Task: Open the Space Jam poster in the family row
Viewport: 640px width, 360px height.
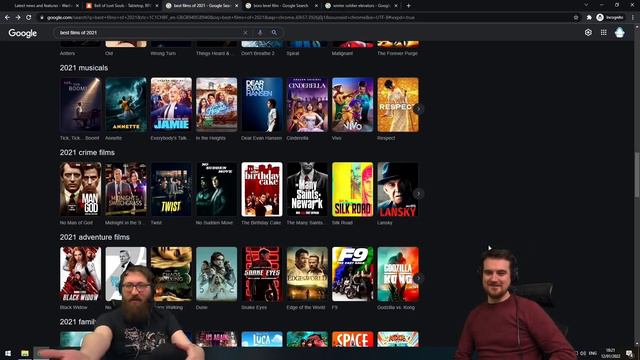Action: click(x=352, y=339)
